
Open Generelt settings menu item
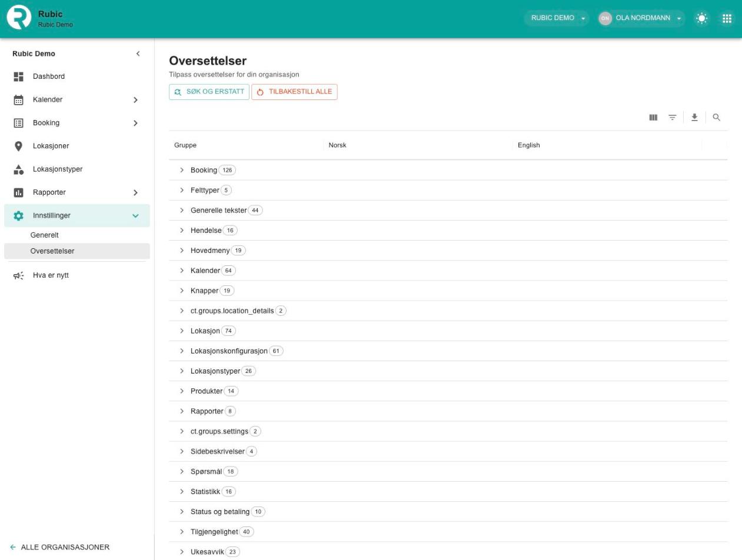[77, 235]
